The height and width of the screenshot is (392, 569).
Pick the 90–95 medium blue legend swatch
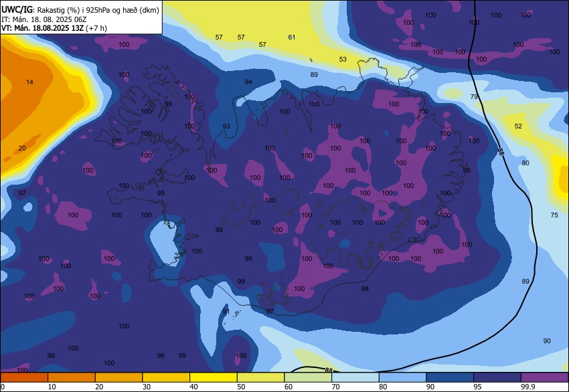(450, 377)
